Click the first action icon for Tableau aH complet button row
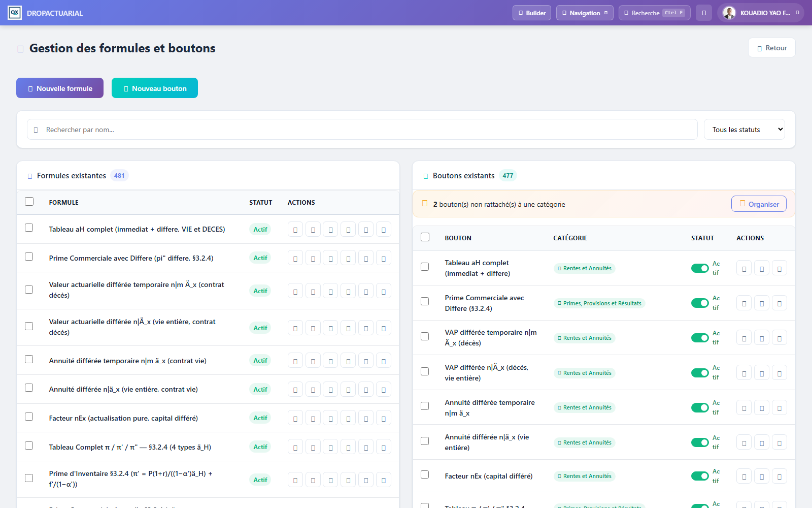The height and width of the screenshot is (508, 812). [x=744, y=268]
